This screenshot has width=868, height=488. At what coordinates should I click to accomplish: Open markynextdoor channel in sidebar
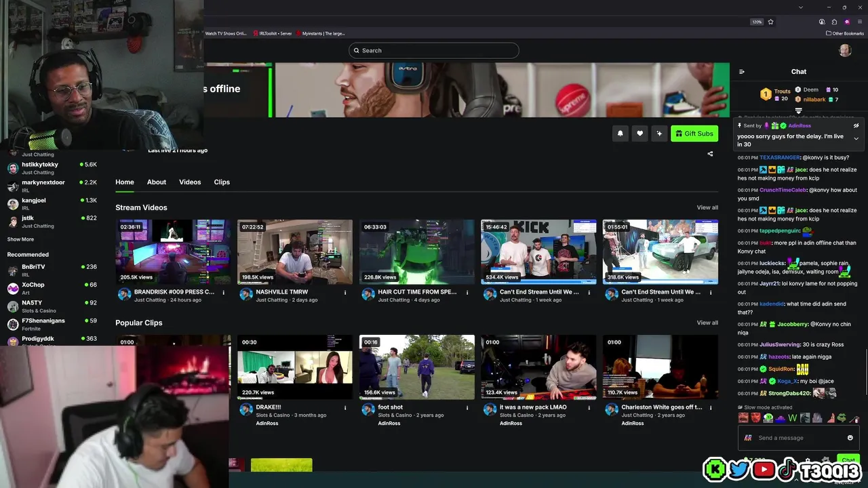52,186
